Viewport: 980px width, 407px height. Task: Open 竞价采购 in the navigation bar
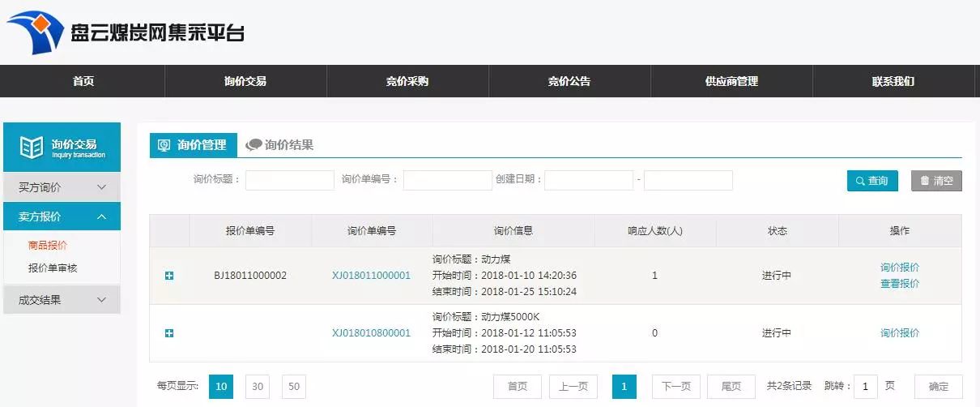coord(407,81)
